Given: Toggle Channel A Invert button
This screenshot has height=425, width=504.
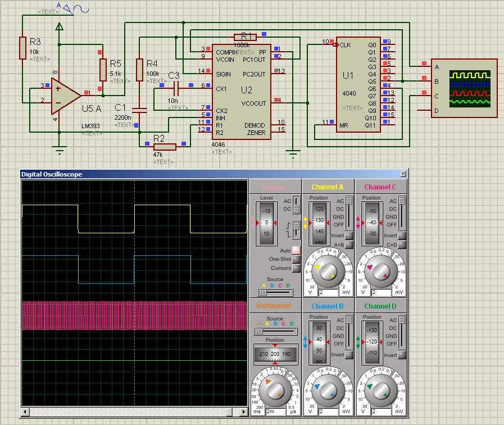Looking at the screenshot, I should (x=349, y=236).
